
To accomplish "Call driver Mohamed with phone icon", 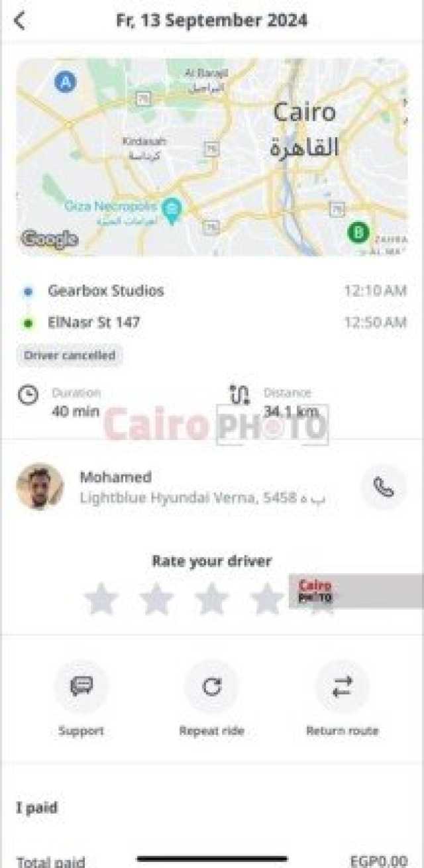I will tap(384, 487).
